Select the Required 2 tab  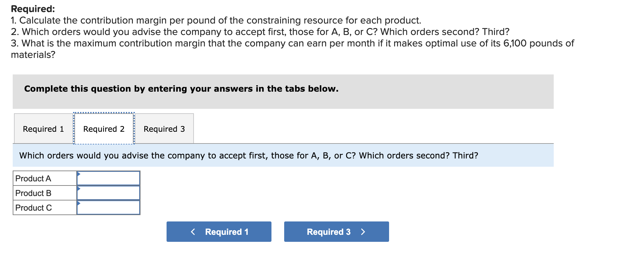tap(104, 129)
